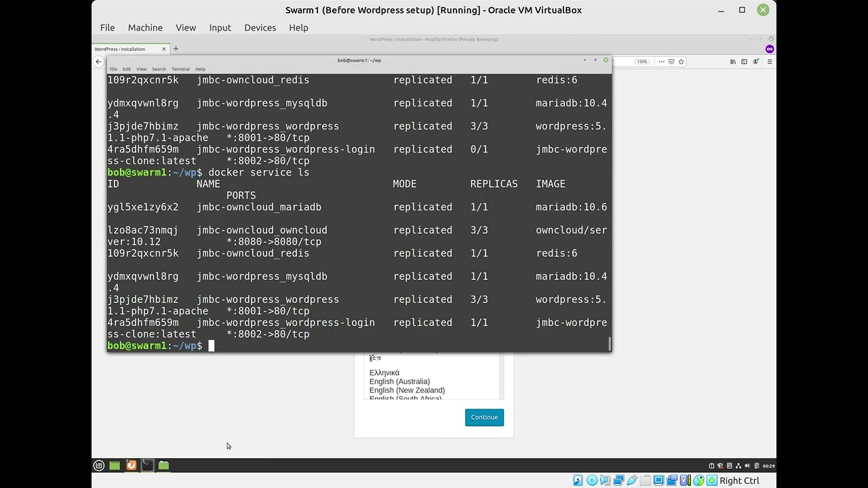Click the VirtualBox keyboard capture arrow icon
This screenshot has width=868, height=488.
712,481
